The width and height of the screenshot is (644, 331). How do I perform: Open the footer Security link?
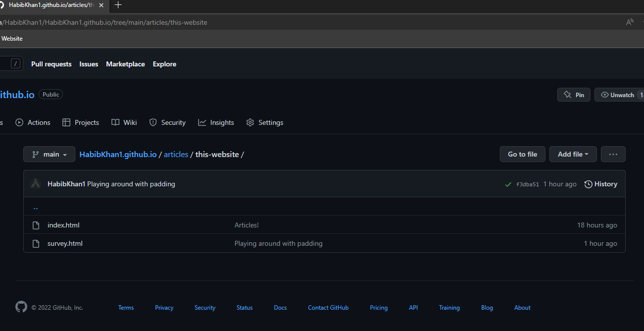coord(205,308)
